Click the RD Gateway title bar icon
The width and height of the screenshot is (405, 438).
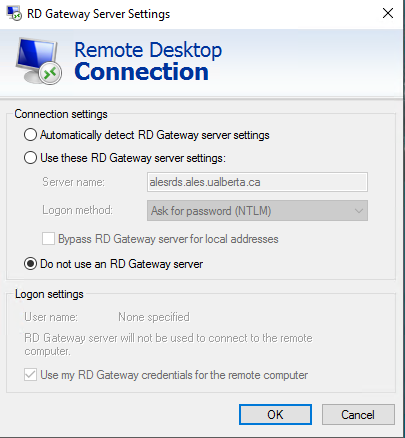pos(14,13)
